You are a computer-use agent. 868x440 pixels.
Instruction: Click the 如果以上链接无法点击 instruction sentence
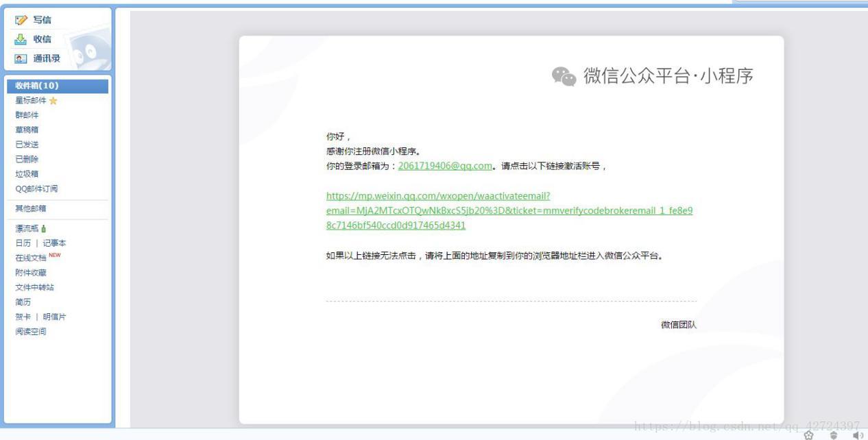[x=496, y=256]
